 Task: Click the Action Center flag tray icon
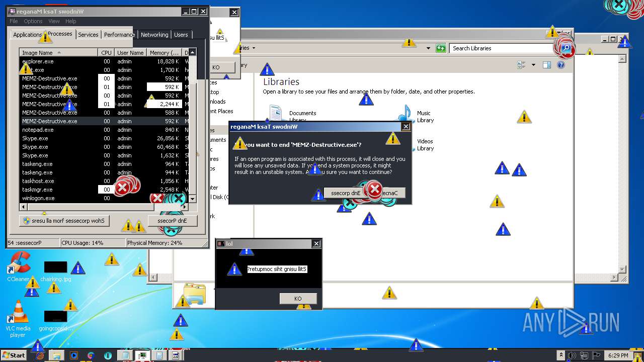[597, 355]
